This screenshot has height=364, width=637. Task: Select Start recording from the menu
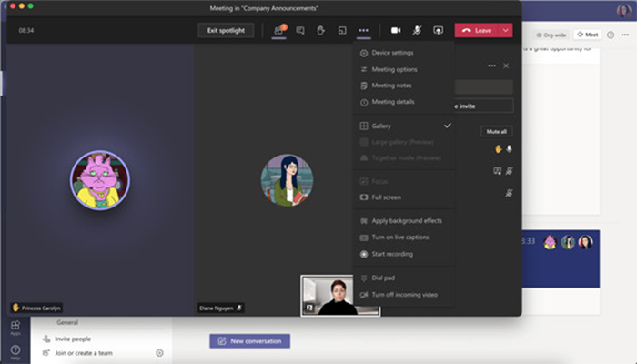click(393, 254)
